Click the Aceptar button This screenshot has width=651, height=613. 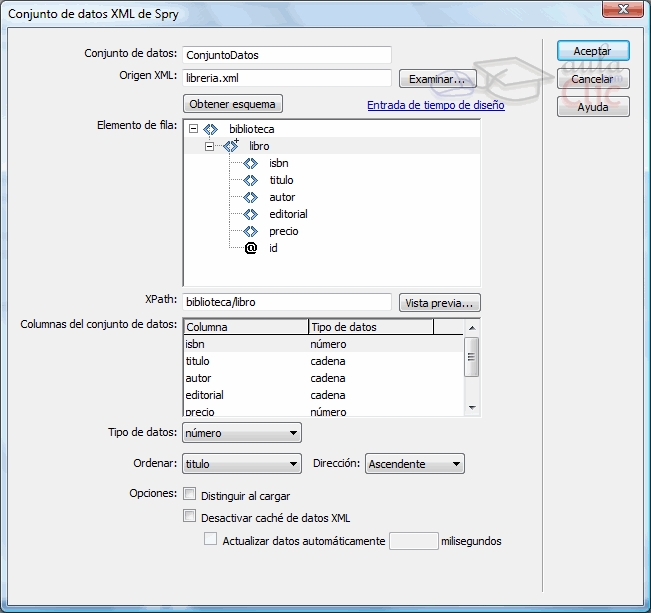(593, 51)
